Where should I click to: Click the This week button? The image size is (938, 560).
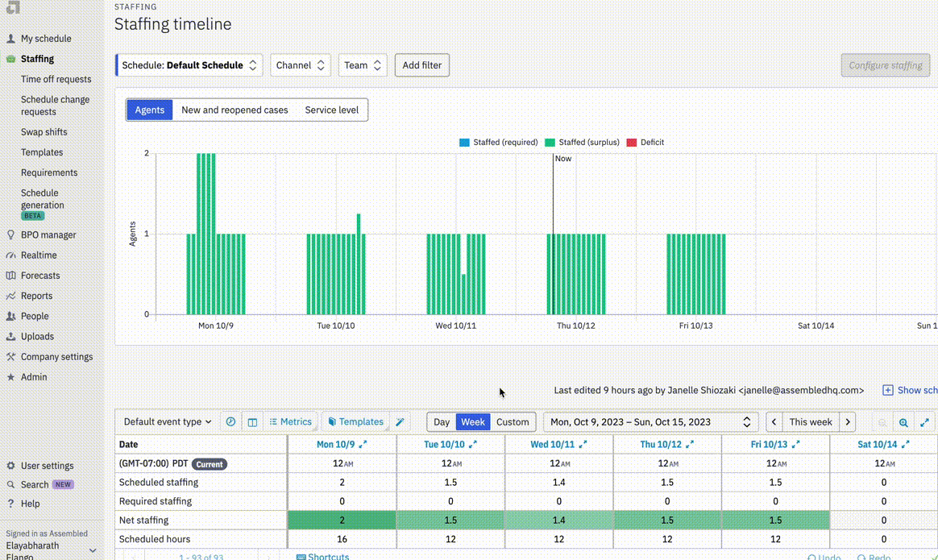point(811,421)
